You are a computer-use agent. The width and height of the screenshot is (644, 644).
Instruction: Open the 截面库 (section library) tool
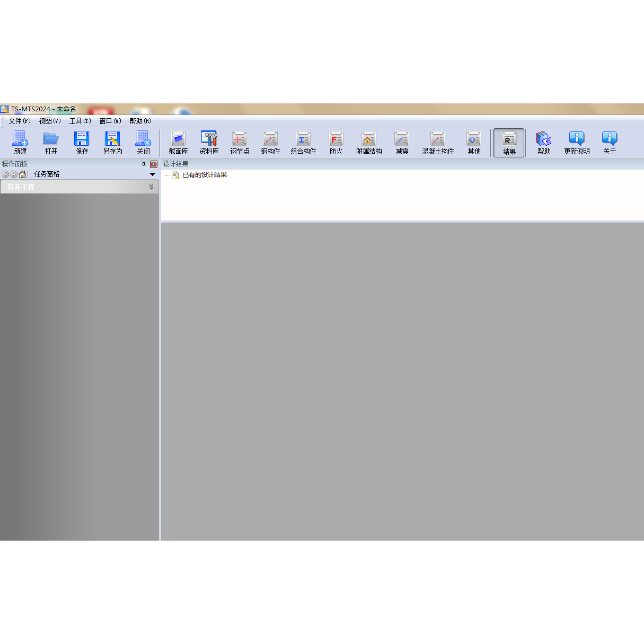click(x=178, y=143)
